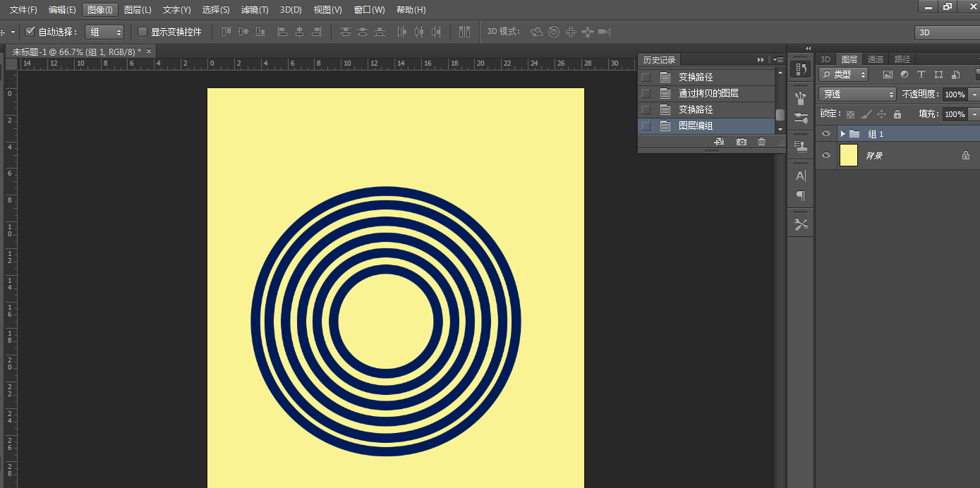Toggle lock position

click(881, 114)
